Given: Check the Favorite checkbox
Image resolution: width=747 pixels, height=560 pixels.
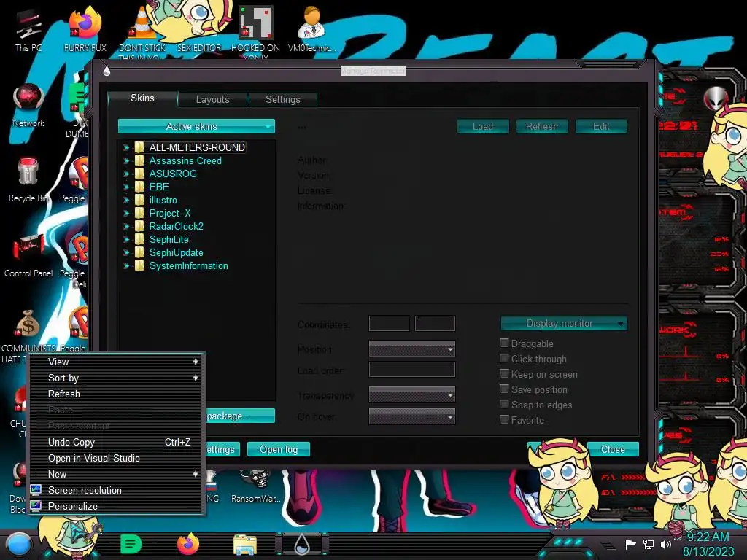Looking at the screenshot, I should tap(504, 419).
